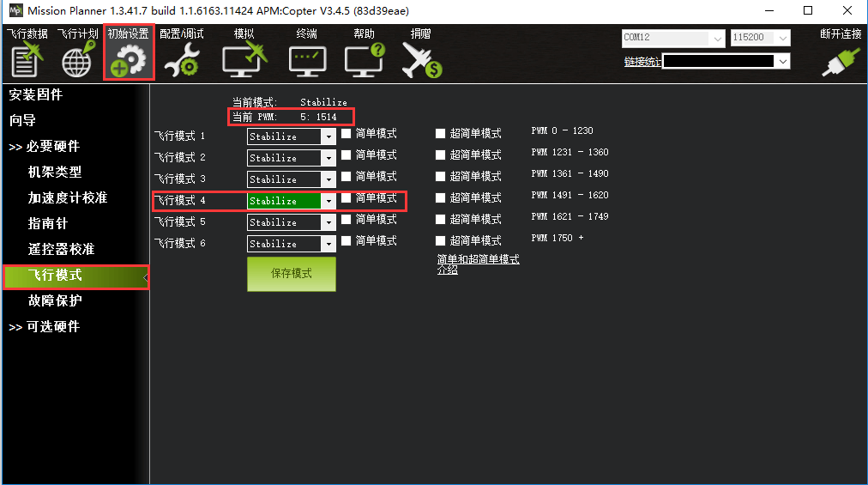Enable 简单模式 for 飞行模式 3
868x485 pixels.
pyautogui.click(x=346, y=176)
